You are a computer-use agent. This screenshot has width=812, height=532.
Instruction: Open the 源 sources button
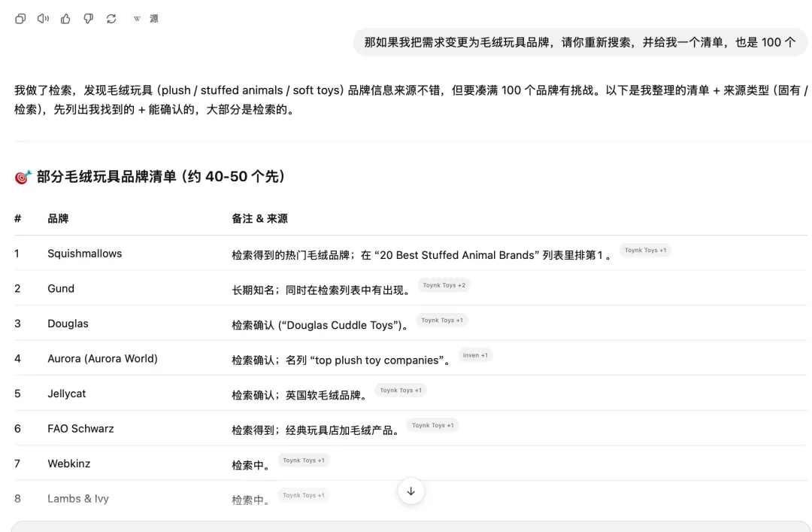tap(146, 19)
